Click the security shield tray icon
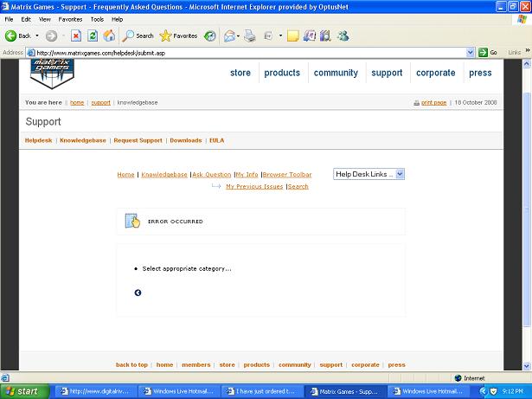Viewport: 532px width, 399px height. (x=493, y=391)
